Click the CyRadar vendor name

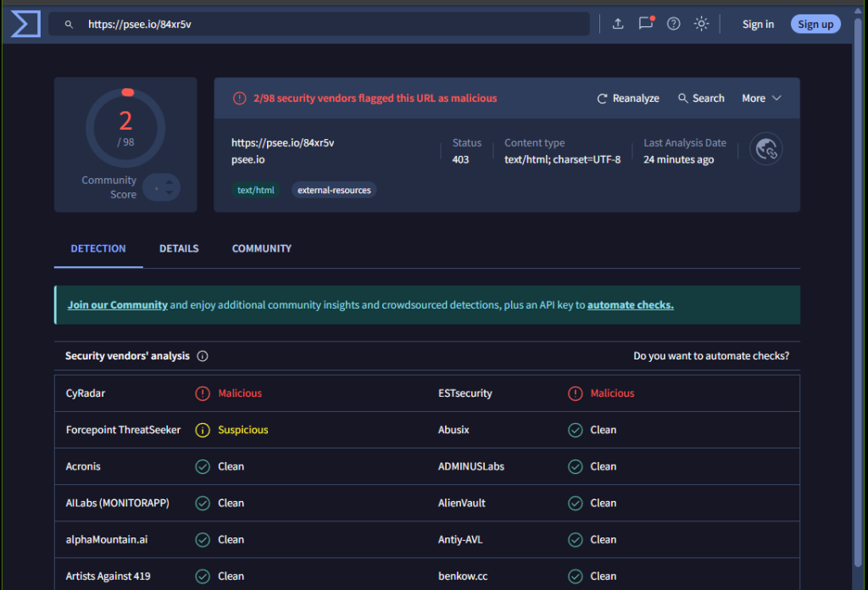click(86, 393)
